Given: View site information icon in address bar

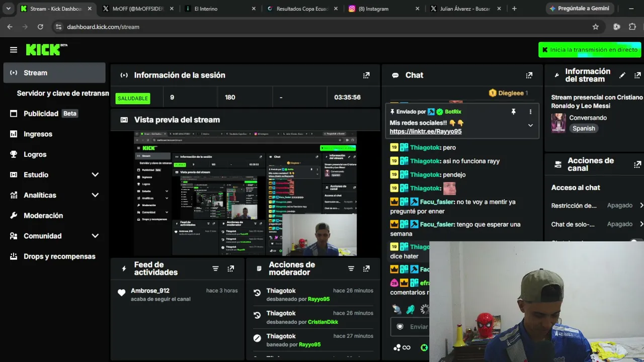Looking at the screenshot, I should (x=58, y=27).
